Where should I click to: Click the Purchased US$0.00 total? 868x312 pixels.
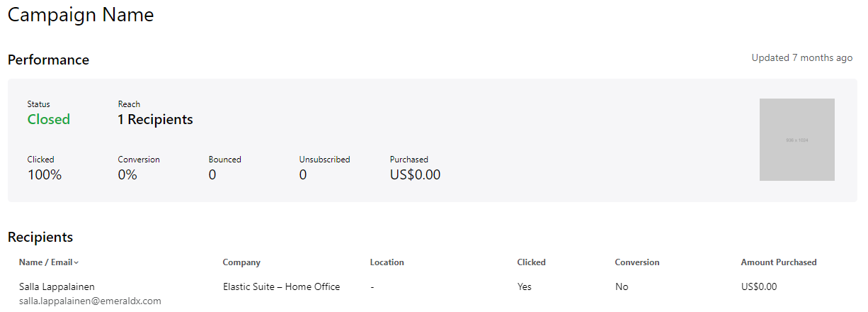tap(415, 174)
